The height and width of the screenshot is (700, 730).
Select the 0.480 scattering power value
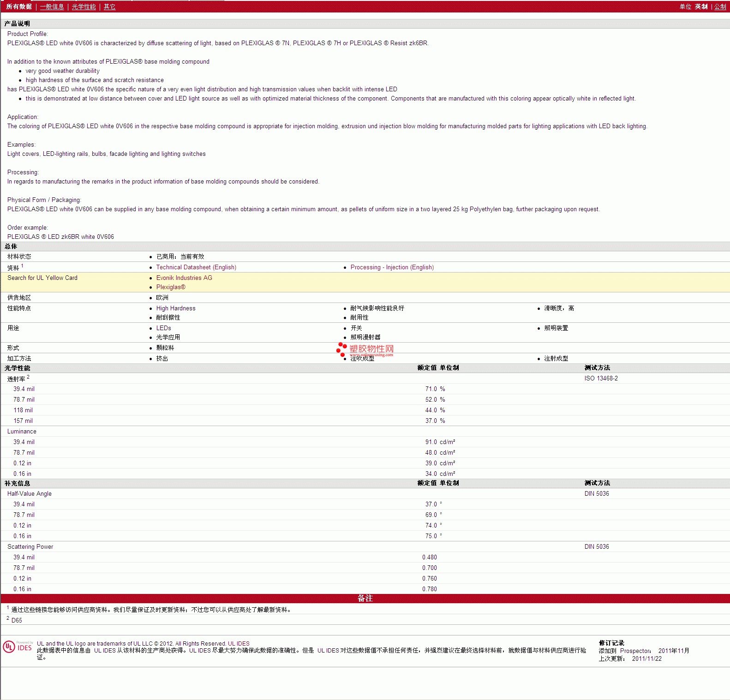click(429, 557)
